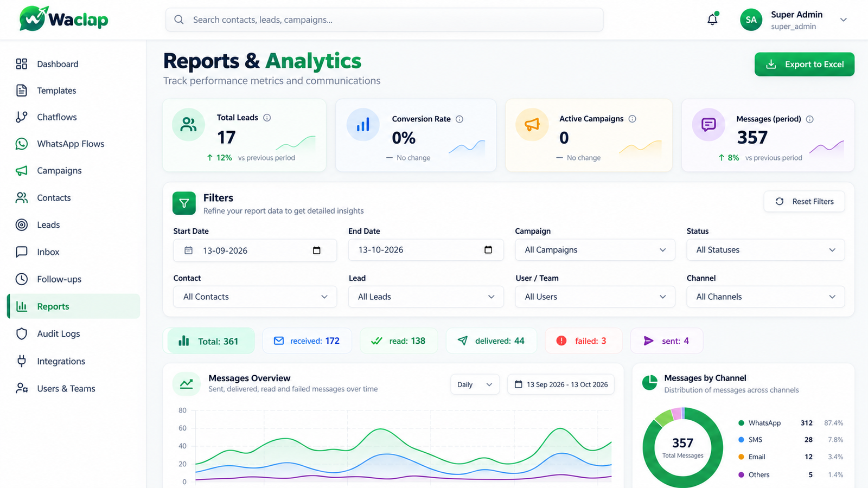Focus the search contacts, leads, campaigns field

pos(384,20)
